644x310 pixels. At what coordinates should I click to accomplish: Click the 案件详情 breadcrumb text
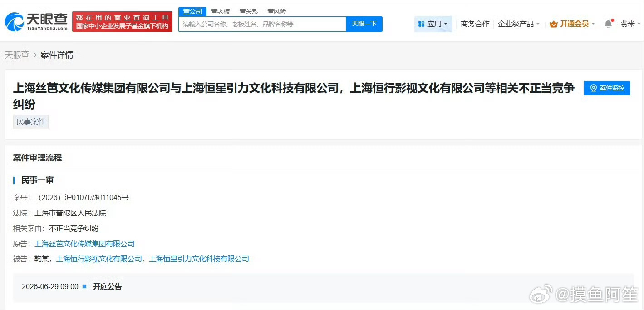(57, 55)
